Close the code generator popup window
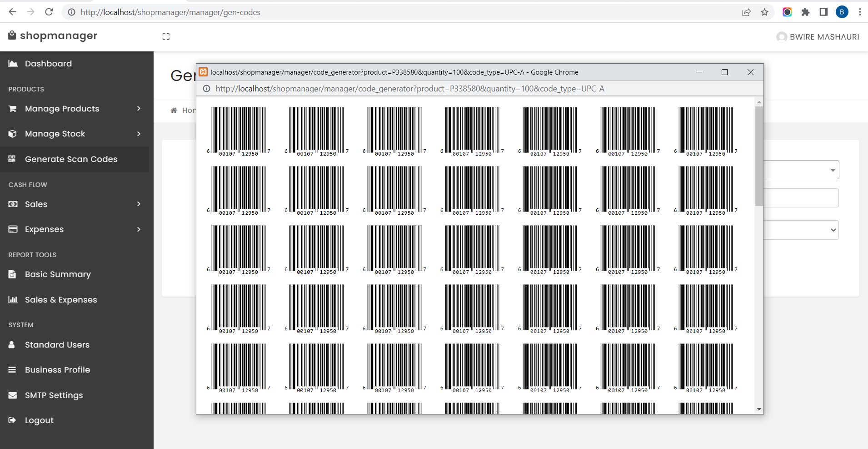The image size is (868, 449). pos(750,72)
